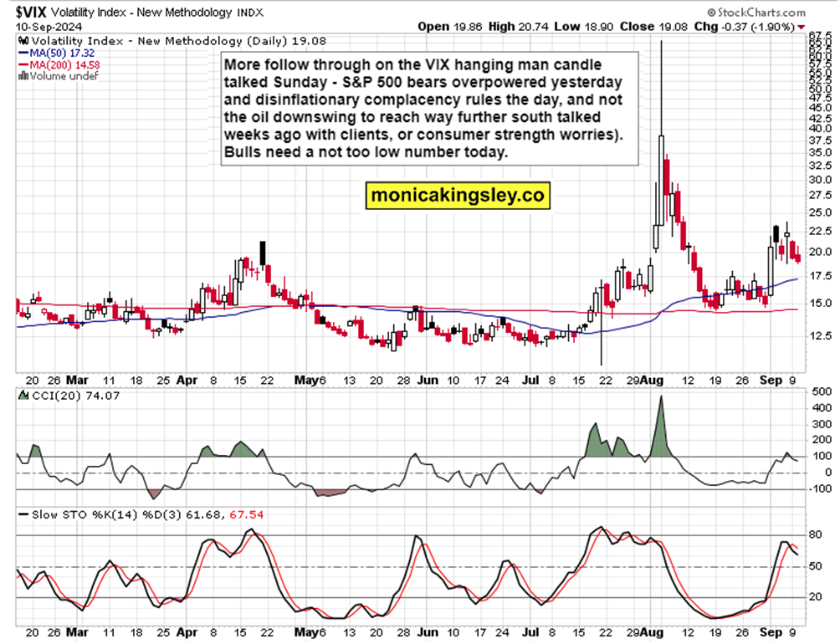840x644 pixels.
Task: Click the Open 19.86 value
Action: pos(450,27)
